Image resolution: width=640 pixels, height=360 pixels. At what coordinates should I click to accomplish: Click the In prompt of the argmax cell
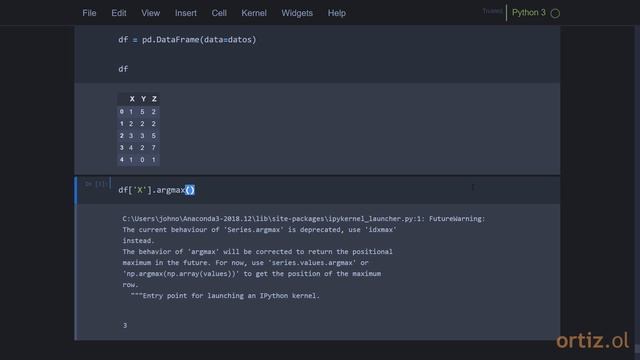[x=96, y=184]
